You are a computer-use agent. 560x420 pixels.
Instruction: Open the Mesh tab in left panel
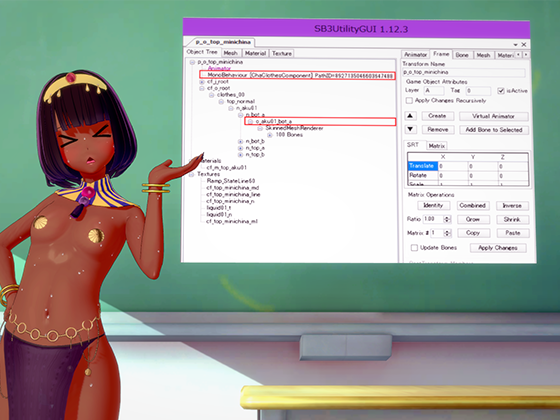pyautogui.click(x=230, y=53)
